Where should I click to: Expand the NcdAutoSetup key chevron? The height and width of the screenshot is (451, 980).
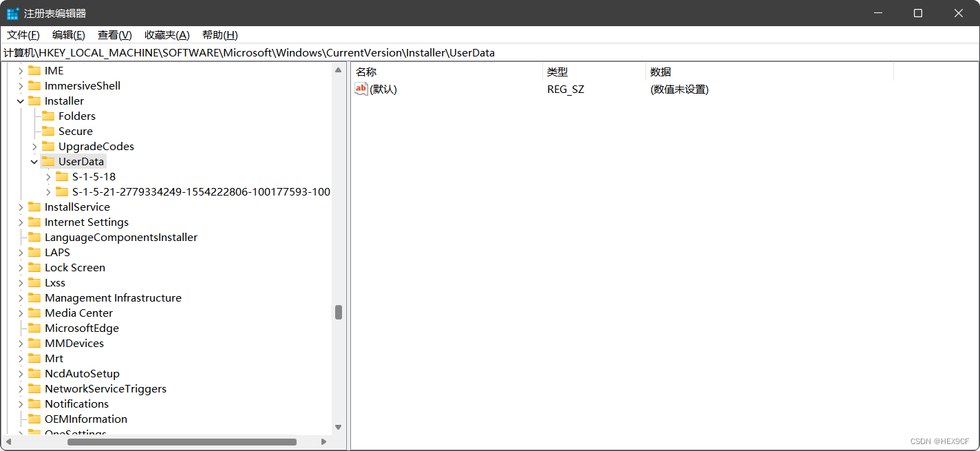(x=21, y=374)
